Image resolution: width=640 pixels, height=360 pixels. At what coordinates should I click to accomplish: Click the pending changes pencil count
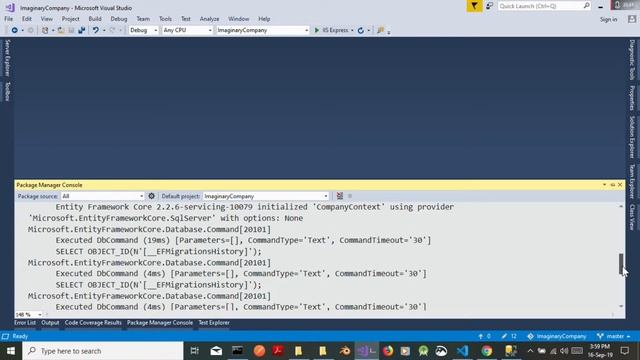pos(509,336)
